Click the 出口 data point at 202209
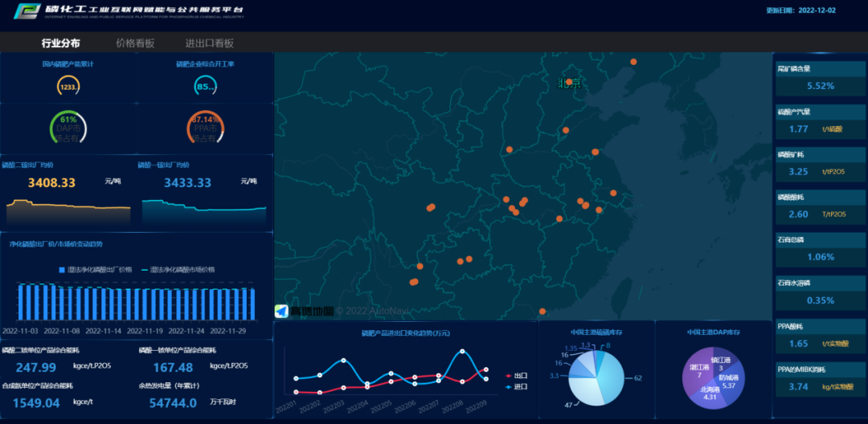868x424 pixels. (485, 369)
